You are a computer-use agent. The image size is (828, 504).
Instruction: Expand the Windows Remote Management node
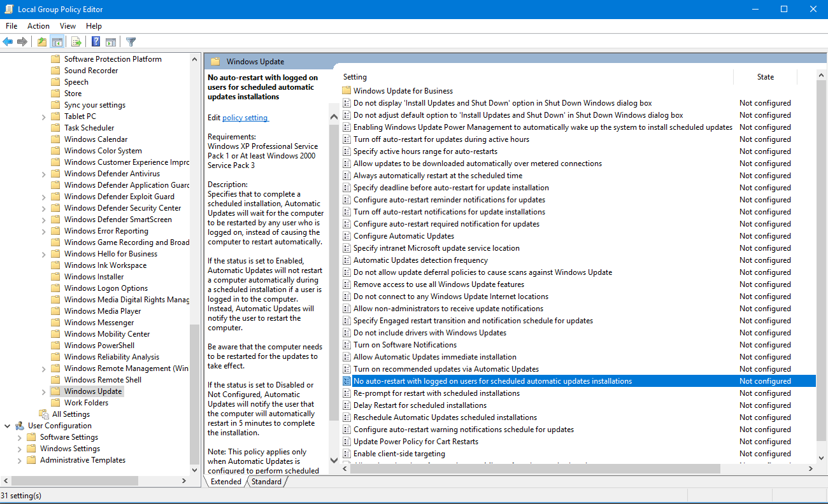(x=43, y=368)
